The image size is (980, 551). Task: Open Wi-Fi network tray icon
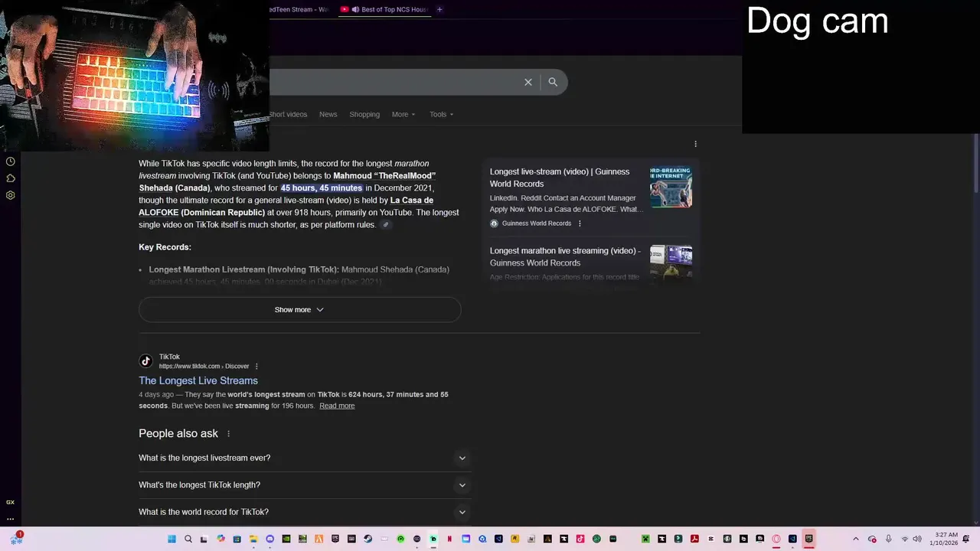point(905,539)
